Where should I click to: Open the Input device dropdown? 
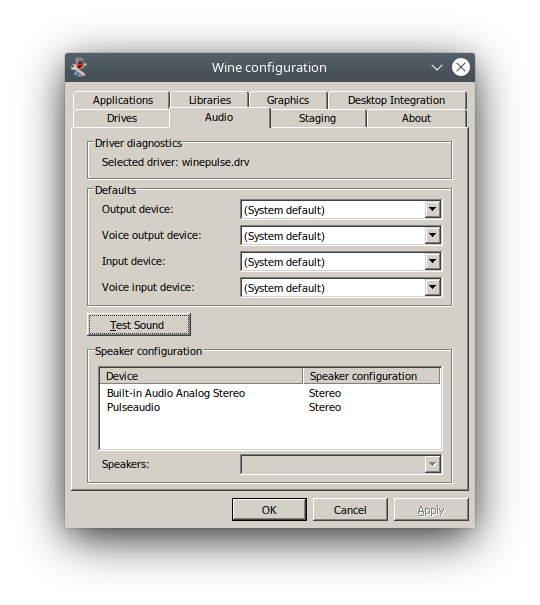341,262
